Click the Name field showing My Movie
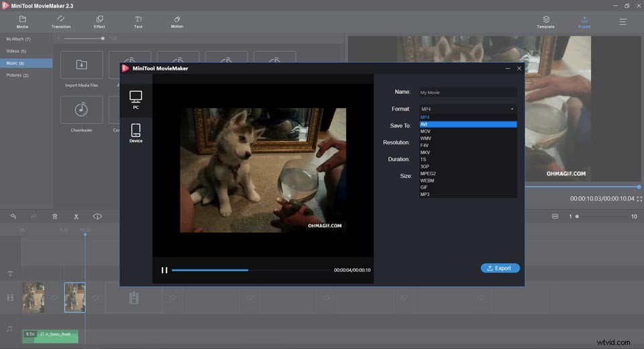The height and width of the screenshot is (349, 644). (468, 93)
